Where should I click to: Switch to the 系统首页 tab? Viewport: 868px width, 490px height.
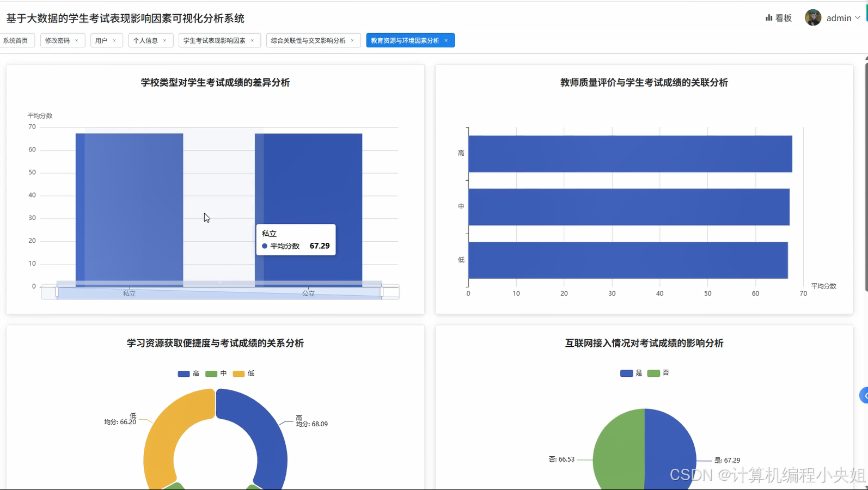pyautogui.click(x=15, y=40)
